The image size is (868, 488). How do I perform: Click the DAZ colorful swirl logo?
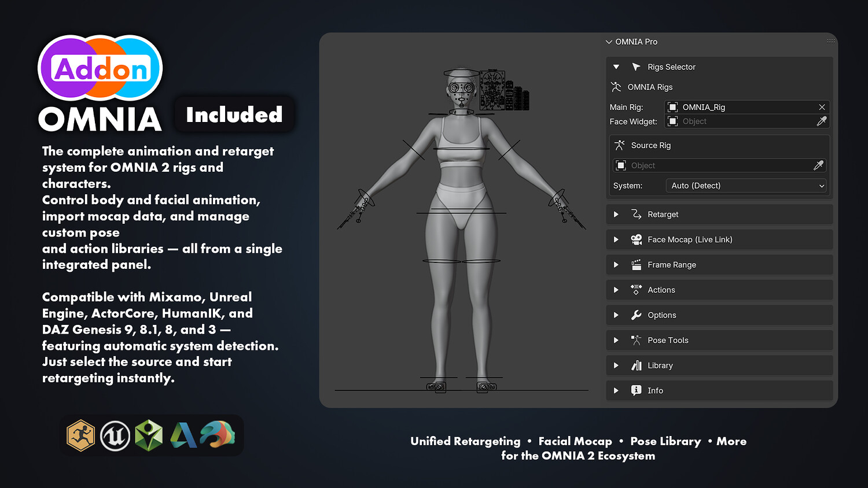click(218, 435)
